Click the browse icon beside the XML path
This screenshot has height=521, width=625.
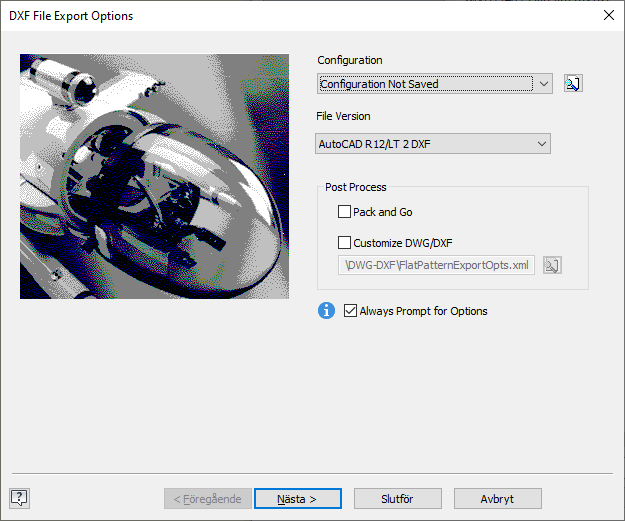[x=552, y=265]
